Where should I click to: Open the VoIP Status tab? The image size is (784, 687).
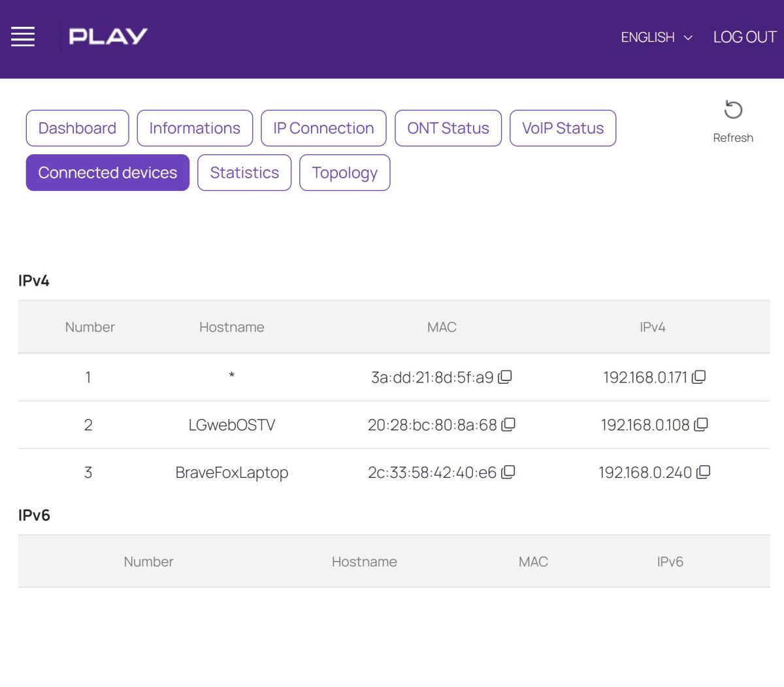coord(563,128)
